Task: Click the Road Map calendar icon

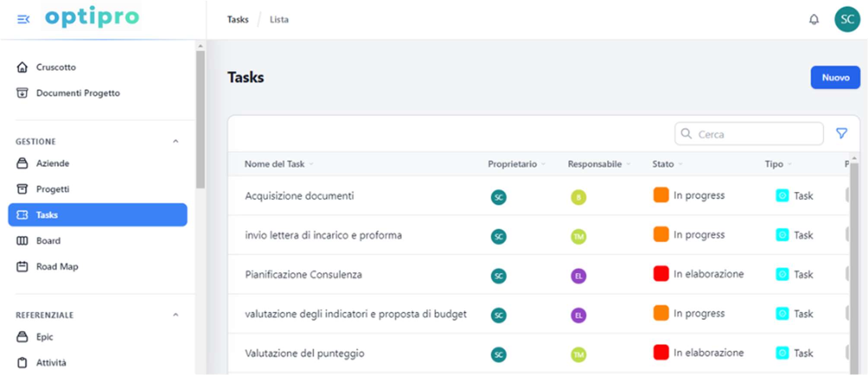Action: [22, 267]
